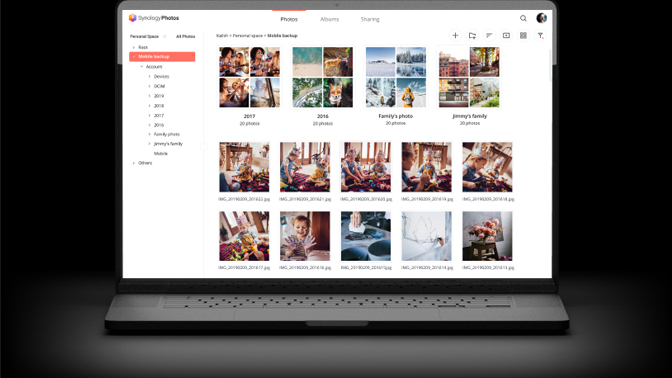Open the filter funnel icon

click(540, 36)
